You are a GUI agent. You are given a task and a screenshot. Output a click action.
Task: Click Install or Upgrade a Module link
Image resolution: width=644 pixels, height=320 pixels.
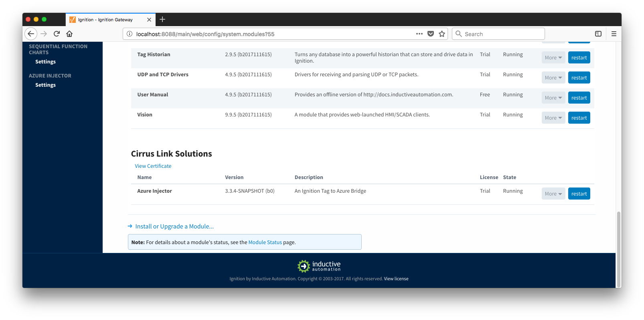(174, 226)
